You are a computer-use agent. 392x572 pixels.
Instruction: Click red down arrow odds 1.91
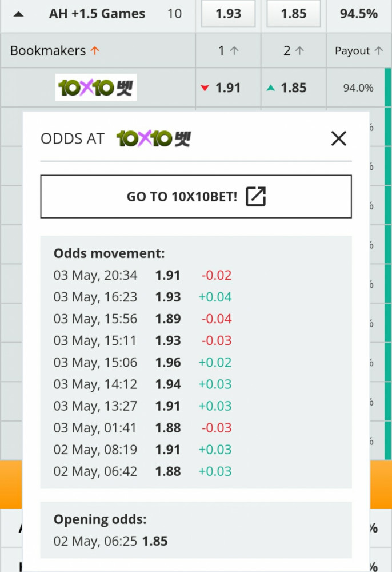tap(205, 88)
